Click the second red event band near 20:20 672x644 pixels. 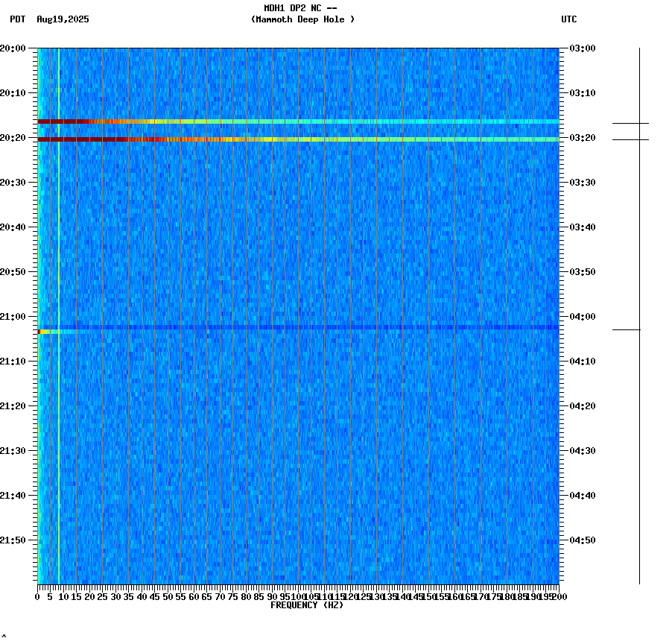224,139
